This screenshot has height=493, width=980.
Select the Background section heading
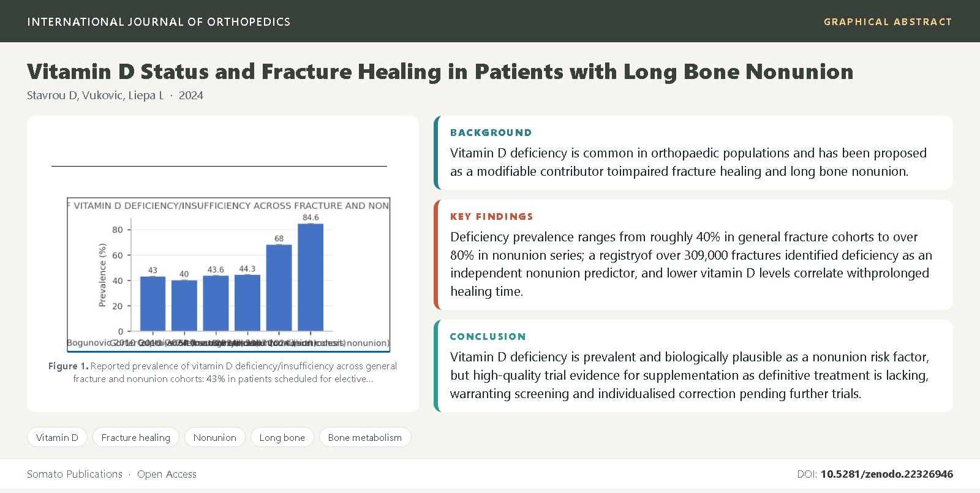[x=491, y=132]
